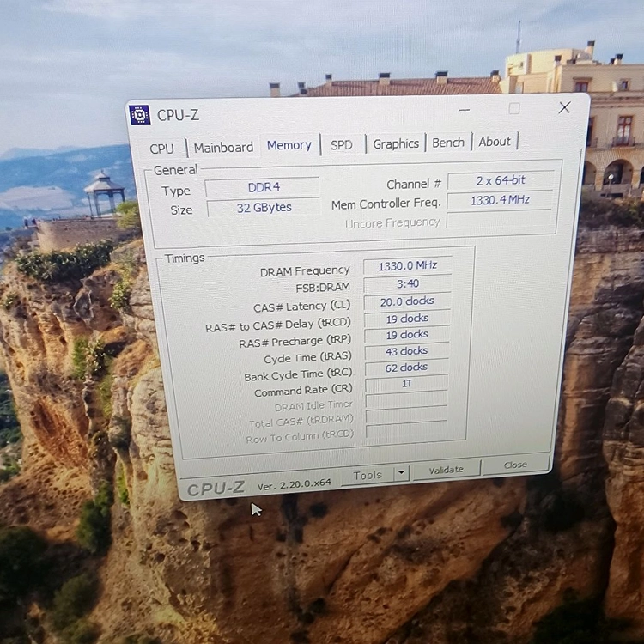Click the Command Rate (CR) label
The width and height of the screenshot is (644, 644).
(303, 391)
